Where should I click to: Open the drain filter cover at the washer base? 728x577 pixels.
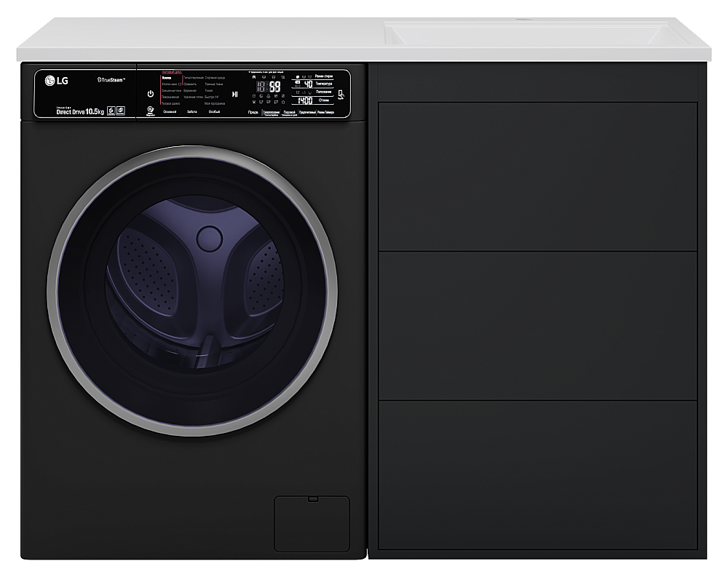click(312, 524)
